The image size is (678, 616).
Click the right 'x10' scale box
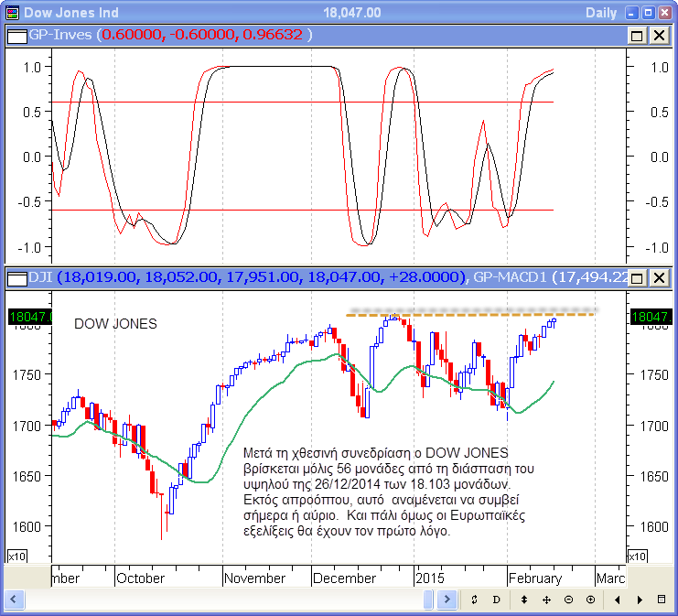[x=638, y=556]
